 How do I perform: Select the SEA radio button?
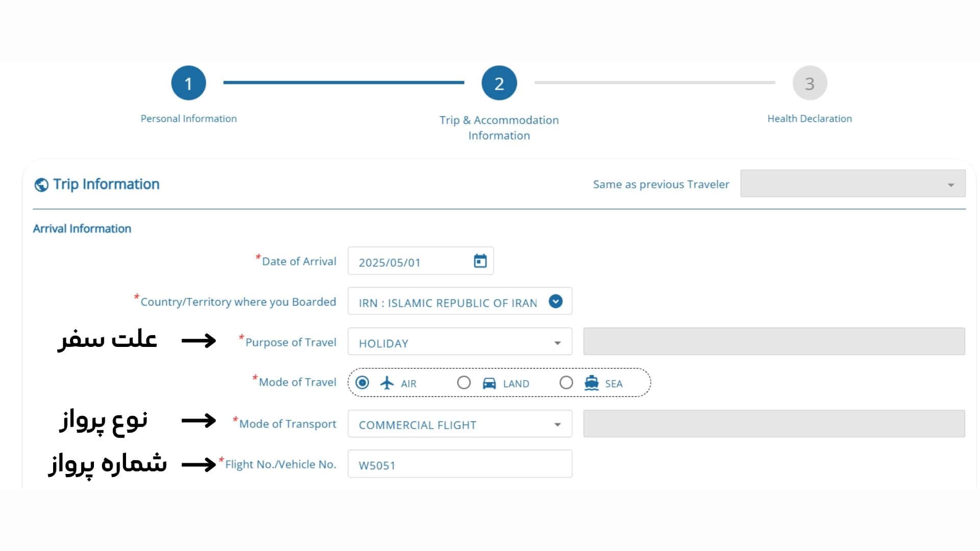click(x=566, y=383)
